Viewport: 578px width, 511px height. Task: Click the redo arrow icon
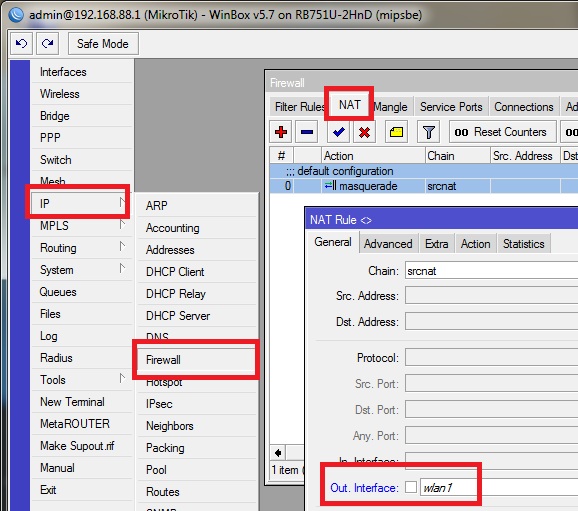tap(48, 44)
